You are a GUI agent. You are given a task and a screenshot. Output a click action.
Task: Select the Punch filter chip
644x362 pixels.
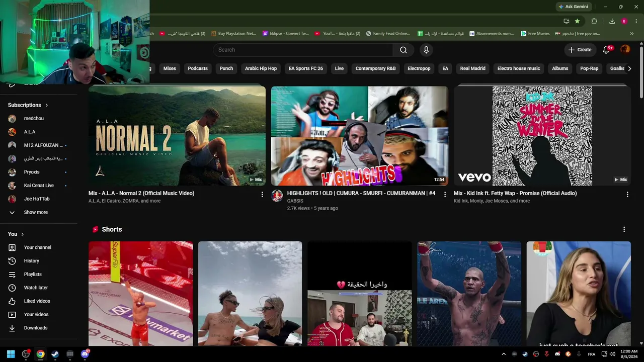226,68
